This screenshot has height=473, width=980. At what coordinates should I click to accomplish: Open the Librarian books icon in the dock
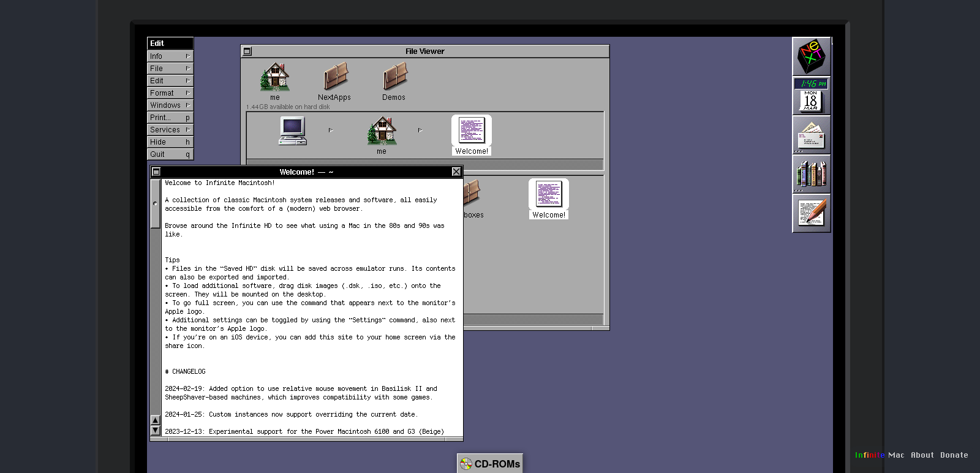coord(812,174)
